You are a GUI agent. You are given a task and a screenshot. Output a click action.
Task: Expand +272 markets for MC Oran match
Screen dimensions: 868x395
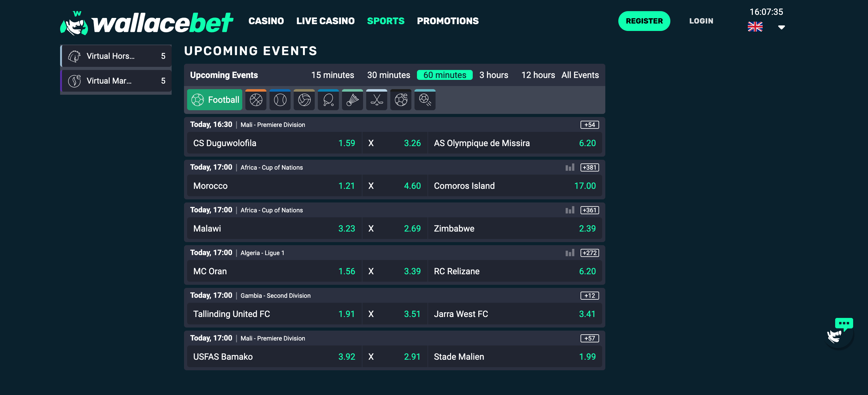pos(590,253)
